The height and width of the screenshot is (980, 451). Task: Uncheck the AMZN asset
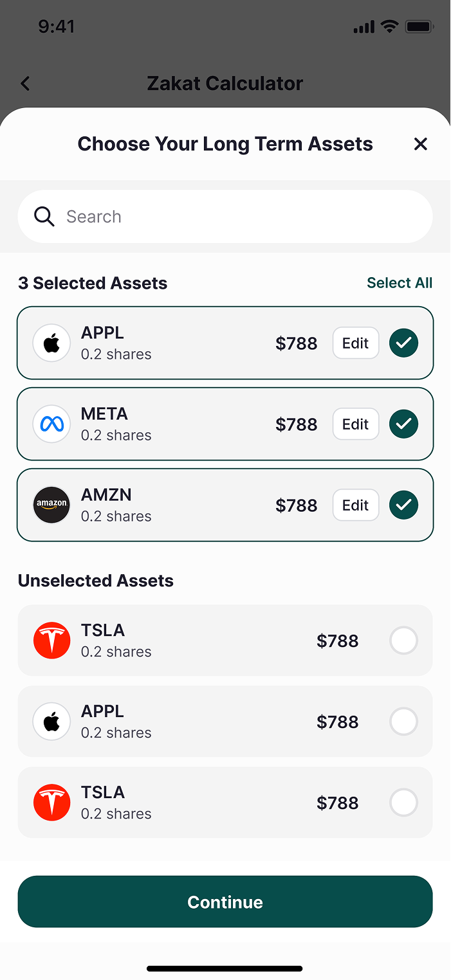pyautogui.click(x=403, y=505)
